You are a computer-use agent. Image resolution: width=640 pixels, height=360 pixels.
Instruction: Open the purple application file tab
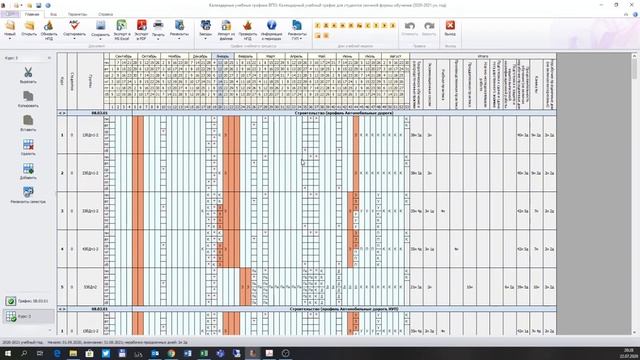[10, 14]
